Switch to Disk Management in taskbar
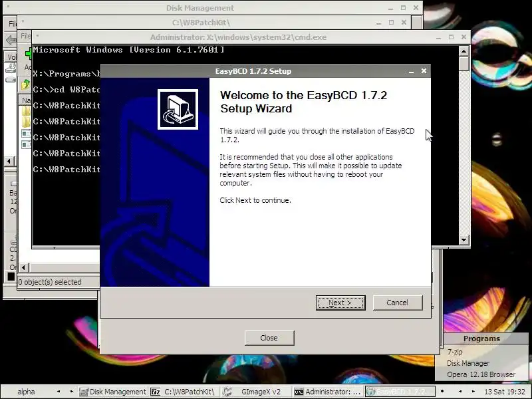The width and height of the screenshot is (532, 399). (x=112, y=392)
